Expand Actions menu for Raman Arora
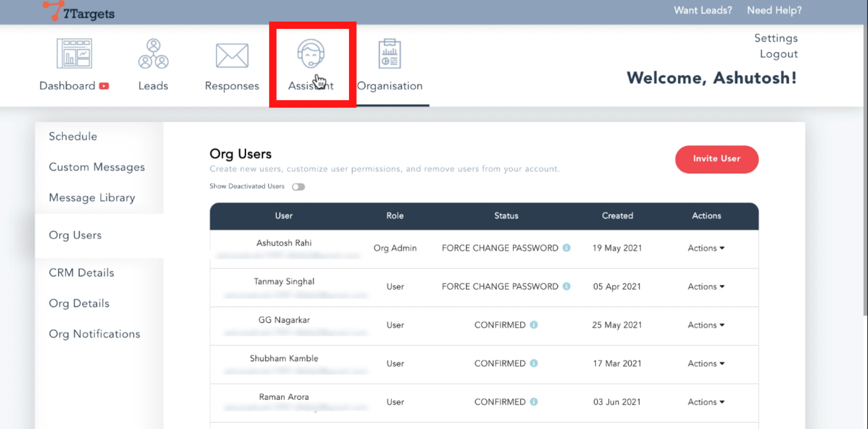 (706, 402)
